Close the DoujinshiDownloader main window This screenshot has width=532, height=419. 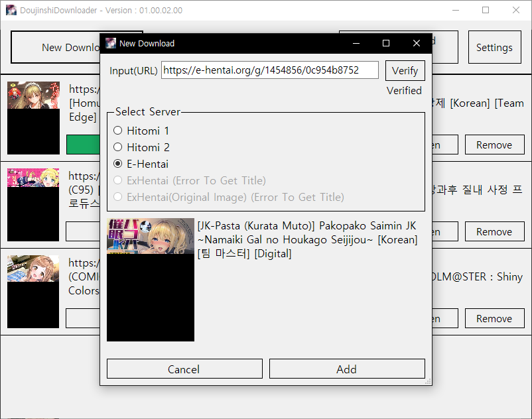tap(516, 10)
